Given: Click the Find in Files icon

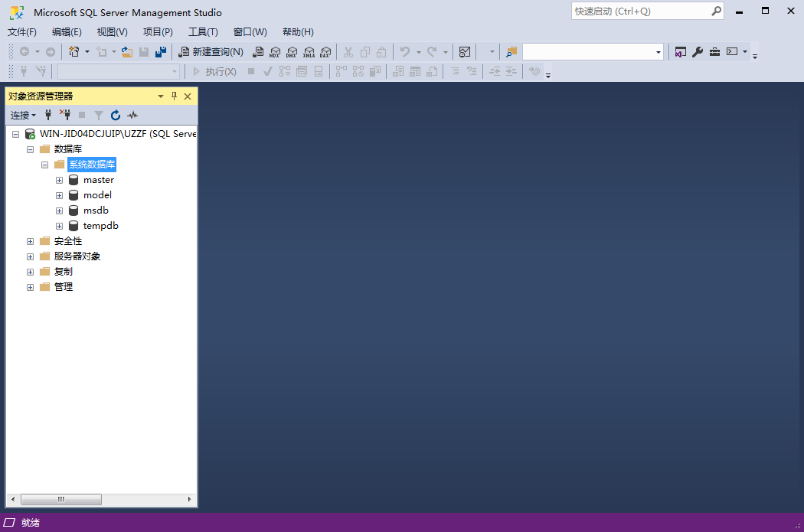Looking at the screenshot, I should 511,52.
